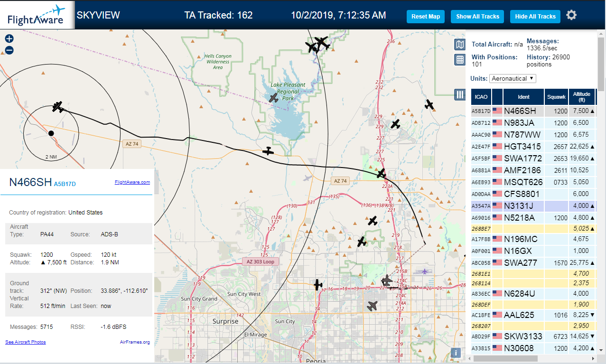Click the Reset Map button
The width and height of the screenshot is (606, 364).
click(x=426, y=17)
